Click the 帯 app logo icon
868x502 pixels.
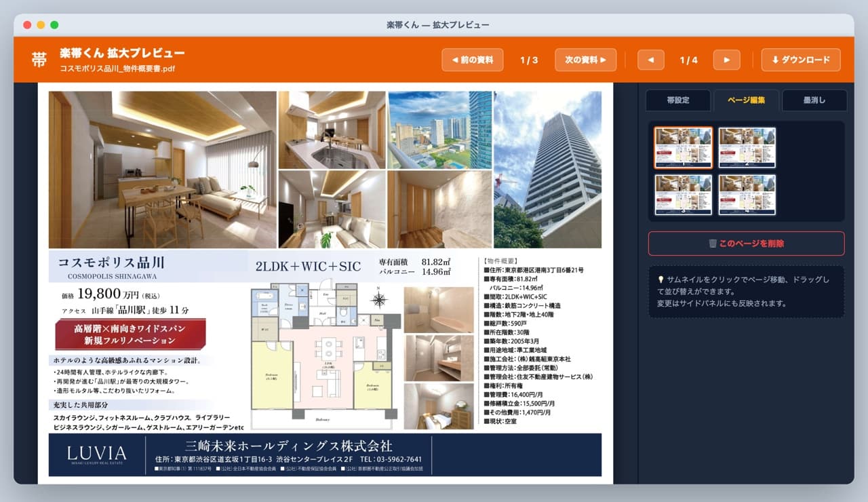pyautogui.click(x=39, y=60)
